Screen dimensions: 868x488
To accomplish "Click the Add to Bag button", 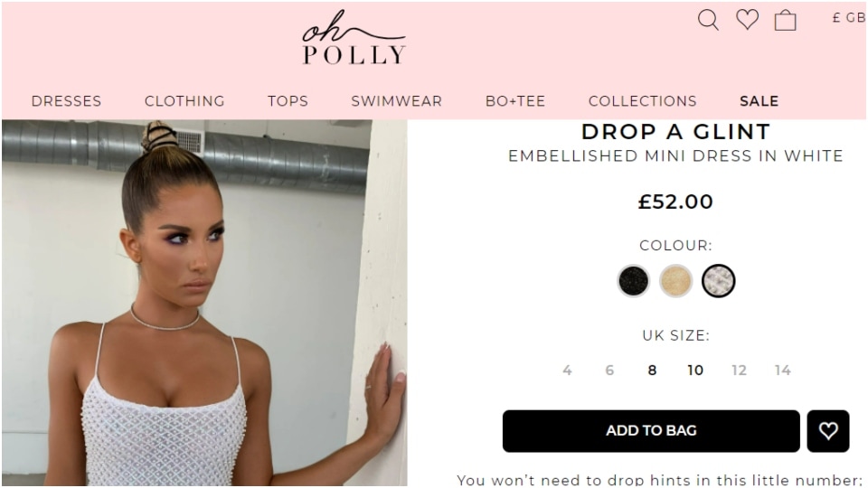I will tap(651, 430).
